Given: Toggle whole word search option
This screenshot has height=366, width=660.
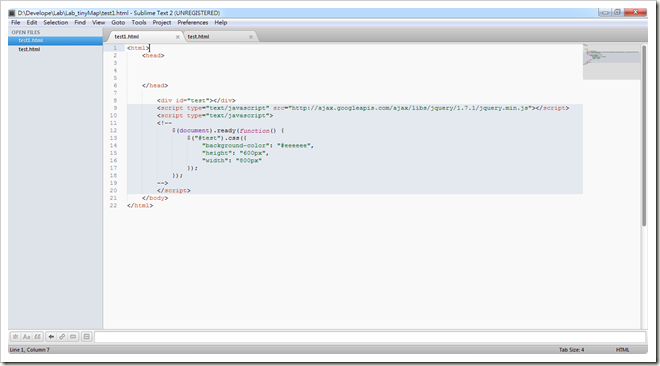Looking at the screenshot, I should pos(37,337).
